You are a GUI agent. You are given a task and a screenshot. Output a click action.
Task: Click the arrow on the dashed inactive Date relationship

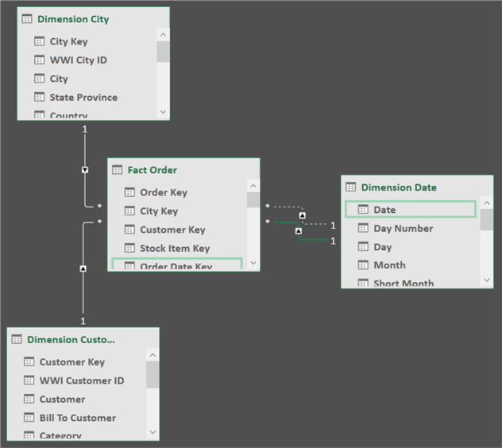(302, 215)
